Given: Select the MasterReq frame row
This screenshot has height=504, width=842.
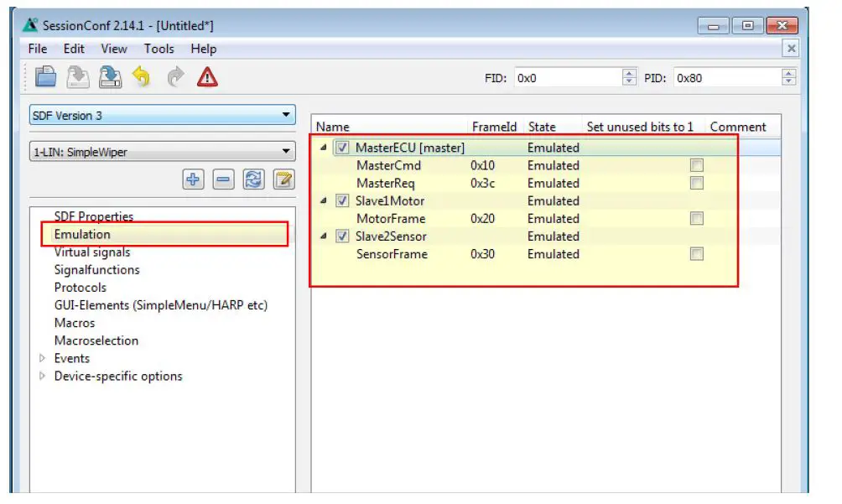Looking at the screenshot, I should point(386,183).
